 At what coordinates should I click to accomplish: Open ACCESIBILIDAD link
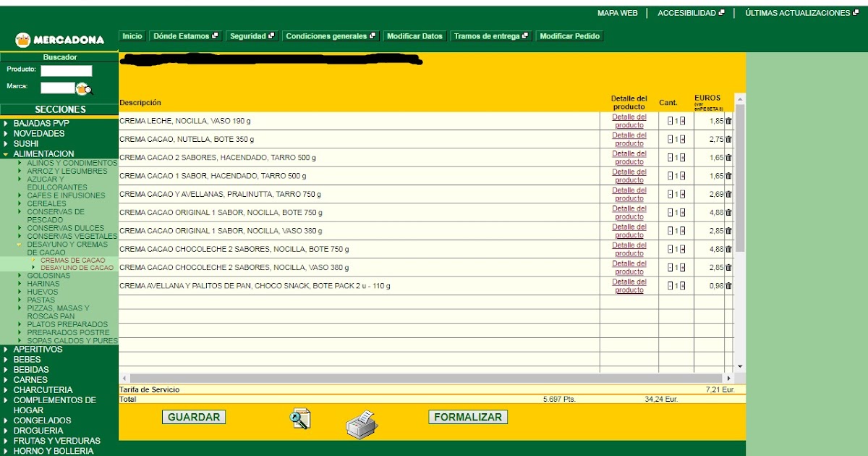[x=691, y=13]
